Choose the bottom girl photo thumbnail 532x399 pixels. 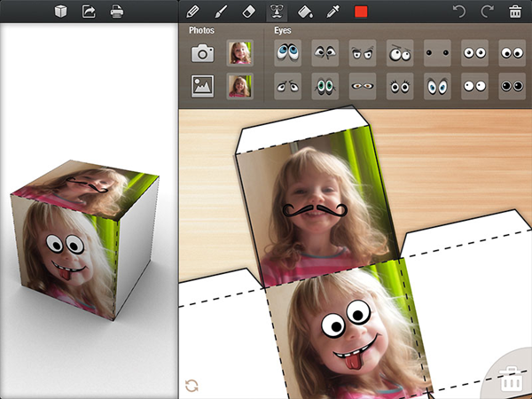click(x=240, y=86)
